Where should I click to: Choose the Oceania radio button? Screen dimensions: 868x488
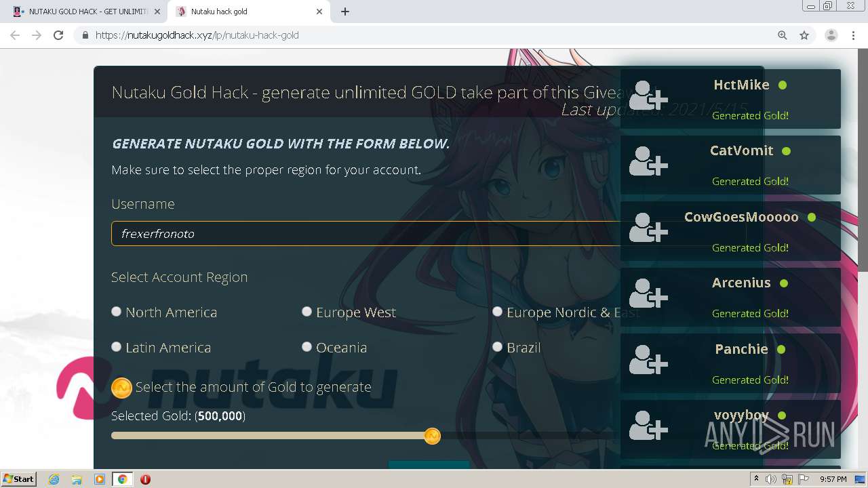(x=307, y=347)
